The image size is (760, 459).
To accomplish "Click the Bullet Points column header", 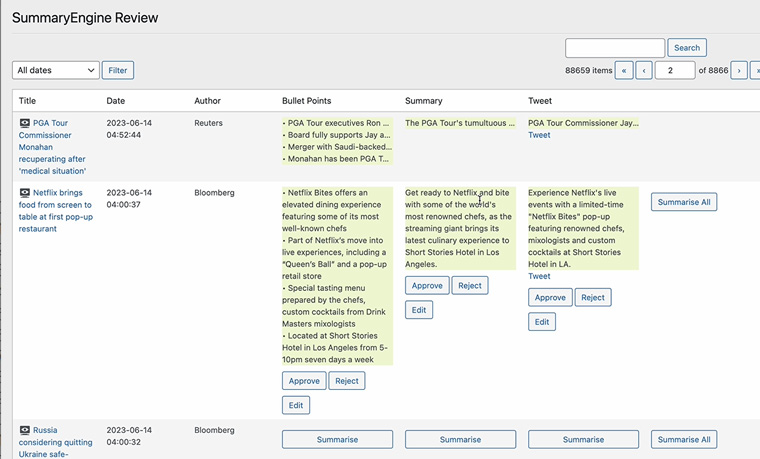I will pyautogui.click(x=306, y=101).
